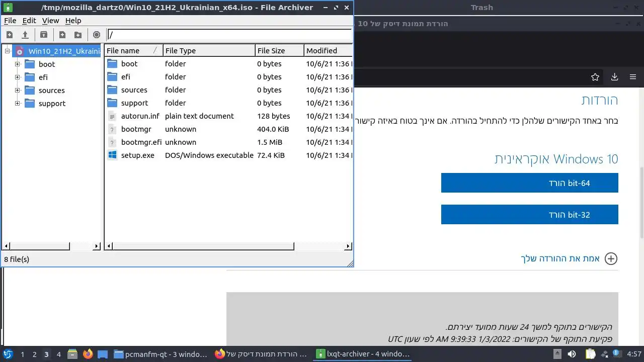
Task: Select the lxqt-archiver taskbar window entry
Action: [x=363, y=354]
